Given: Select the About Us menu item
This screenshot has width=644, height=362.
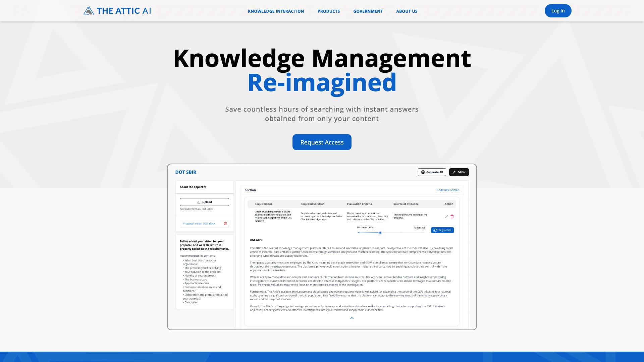Looking at the screenshot, I should click(407, 11).
